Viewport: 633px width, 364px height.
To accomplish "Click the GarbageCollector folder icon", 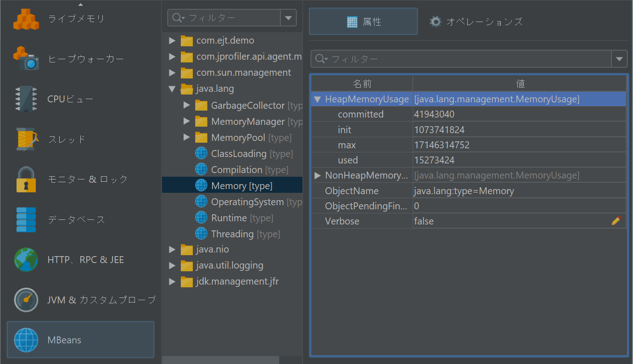I will point(201,105).
